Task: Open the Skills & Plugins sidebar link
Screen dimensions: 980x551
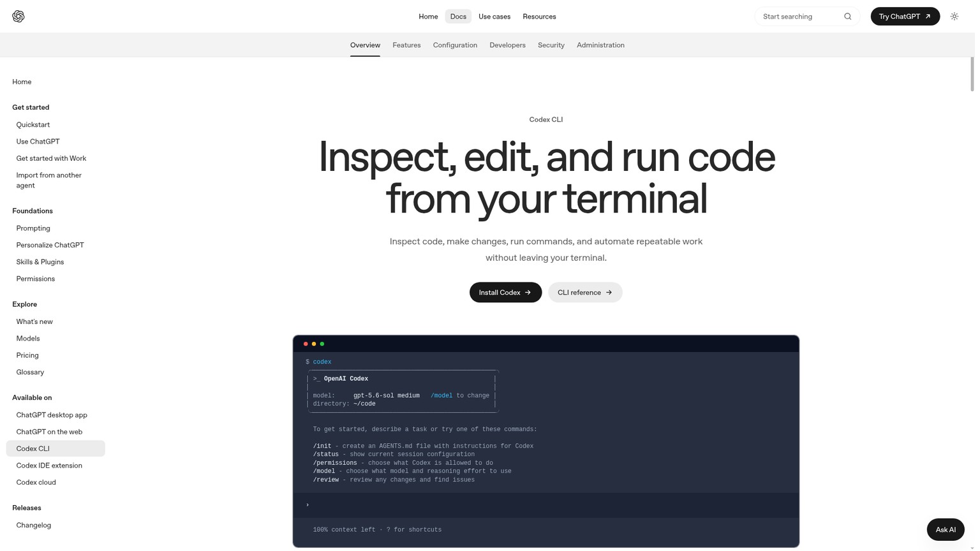Action: click(40, 262)
